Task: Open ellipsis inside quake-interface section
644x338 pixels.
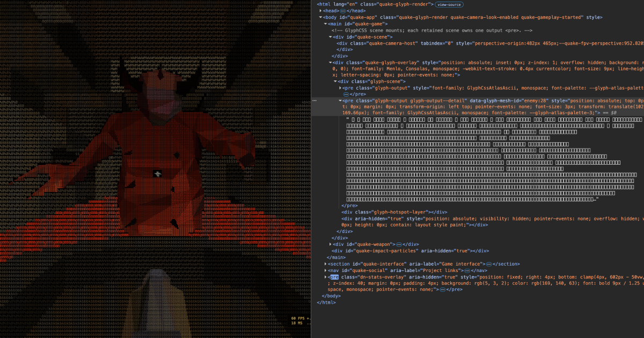Action: pos(489,264)
